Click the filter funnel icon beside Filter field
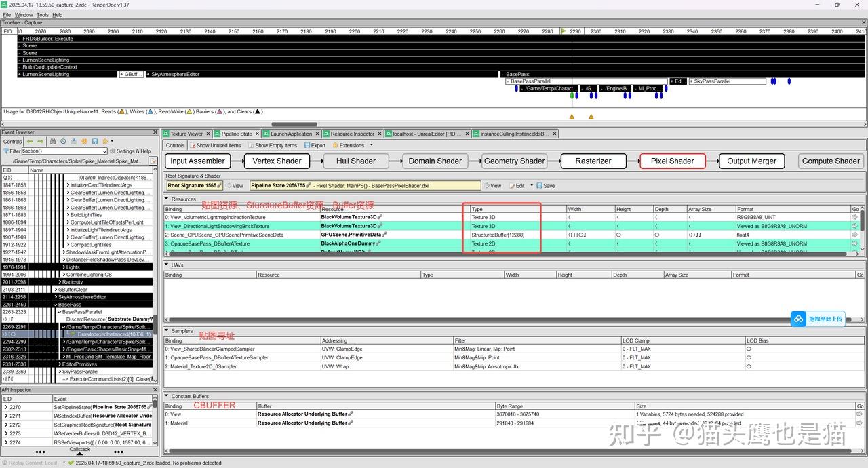 click(x=6, y=151)
